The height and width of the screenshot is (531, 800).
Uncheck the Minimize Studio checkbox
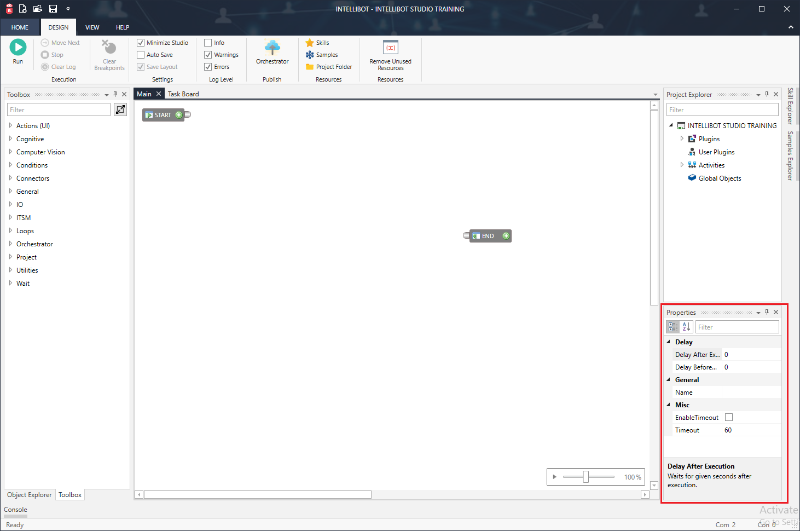pos(141,43)
